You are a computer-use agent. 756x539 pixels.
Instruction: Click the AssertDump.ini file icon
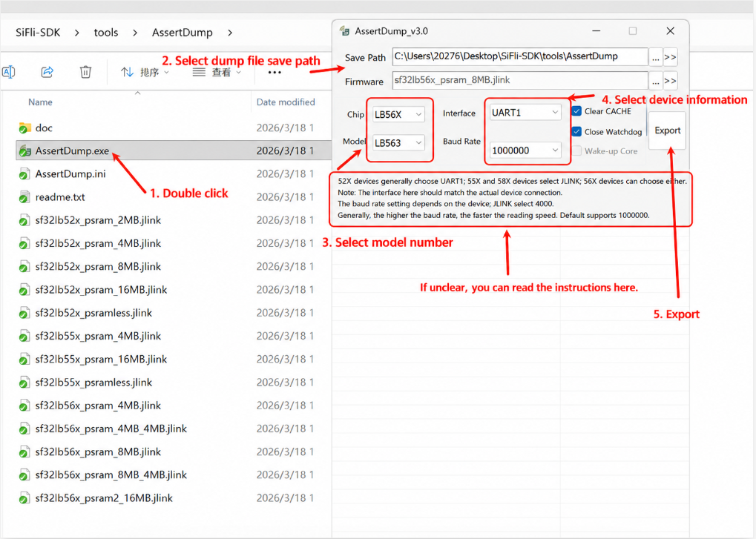24,174
